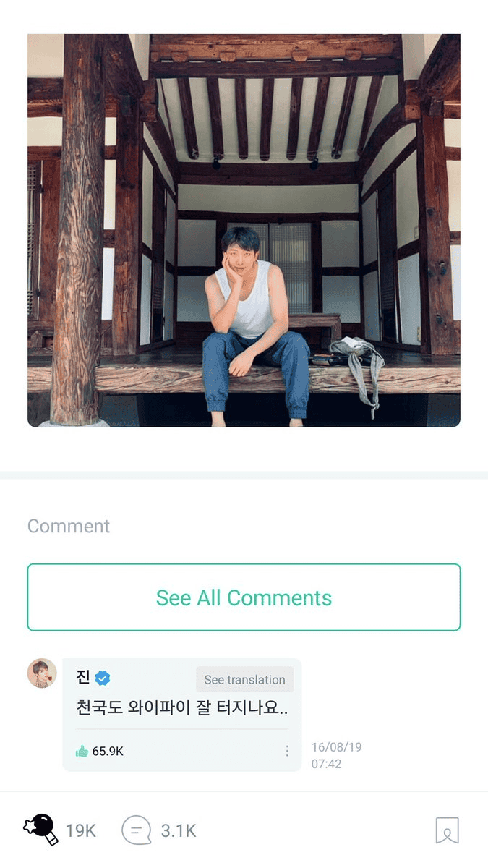Tap the 19K cheer count

point(81,831)
